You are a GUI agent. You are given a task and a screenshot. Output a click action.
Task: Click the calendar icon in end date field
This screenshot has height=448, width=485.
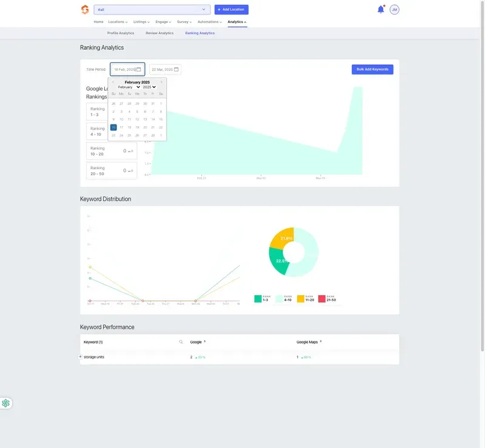point(176,69)
